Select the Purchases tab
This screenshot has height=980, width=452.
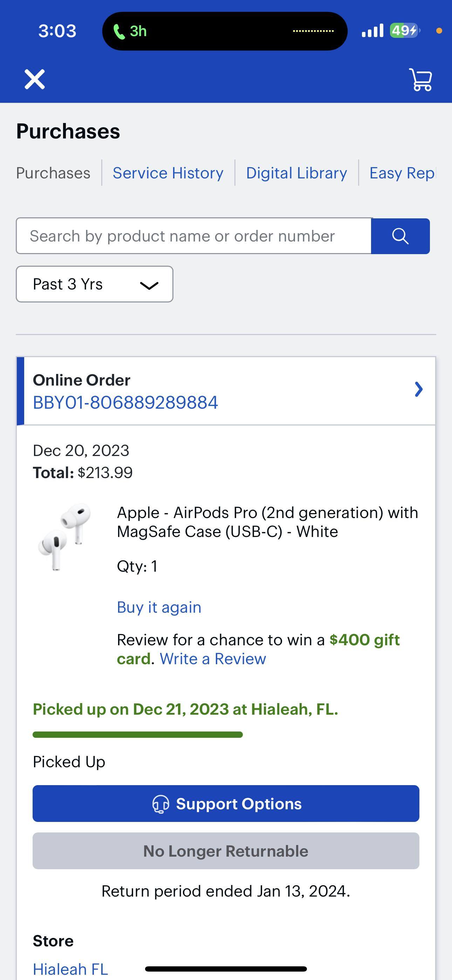pos(53,173)
